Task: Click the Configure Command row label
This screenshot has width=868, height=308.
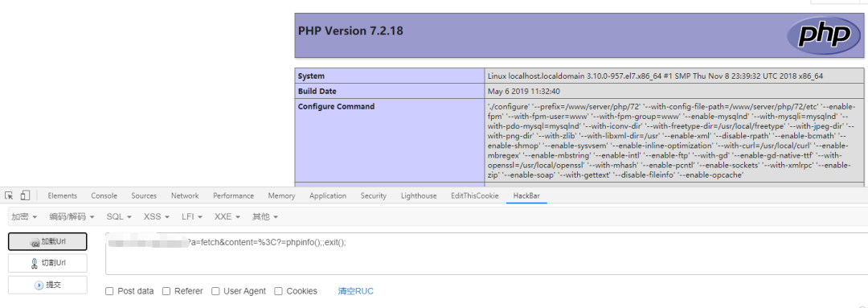Action: [x=336, y=106]
